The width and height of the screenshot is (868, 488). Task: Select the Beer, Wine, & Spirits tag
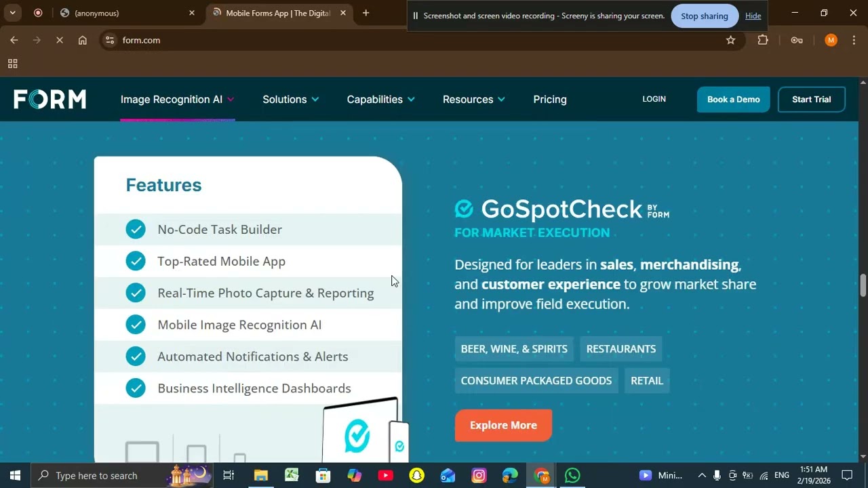514,349
